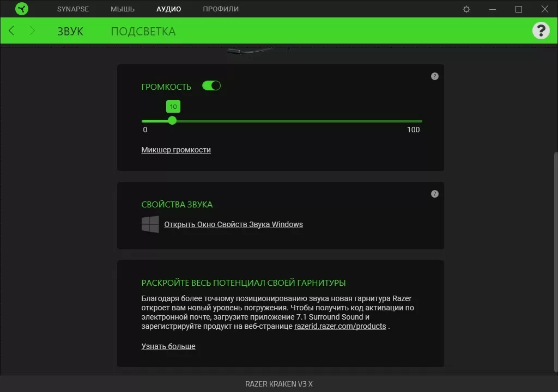Select the ЗВУК subtab

click(x=70, y=31)
